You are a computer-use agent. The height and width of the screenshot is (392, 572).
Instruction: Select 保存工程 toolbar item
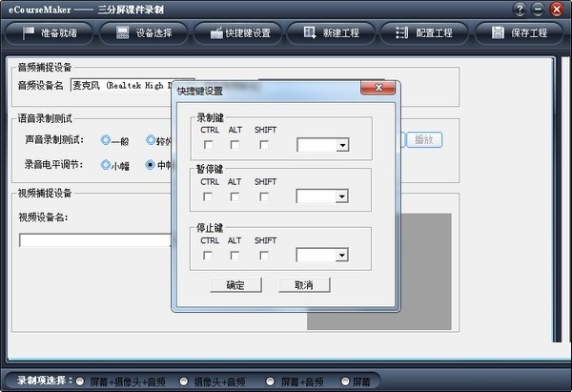[519, 33]
